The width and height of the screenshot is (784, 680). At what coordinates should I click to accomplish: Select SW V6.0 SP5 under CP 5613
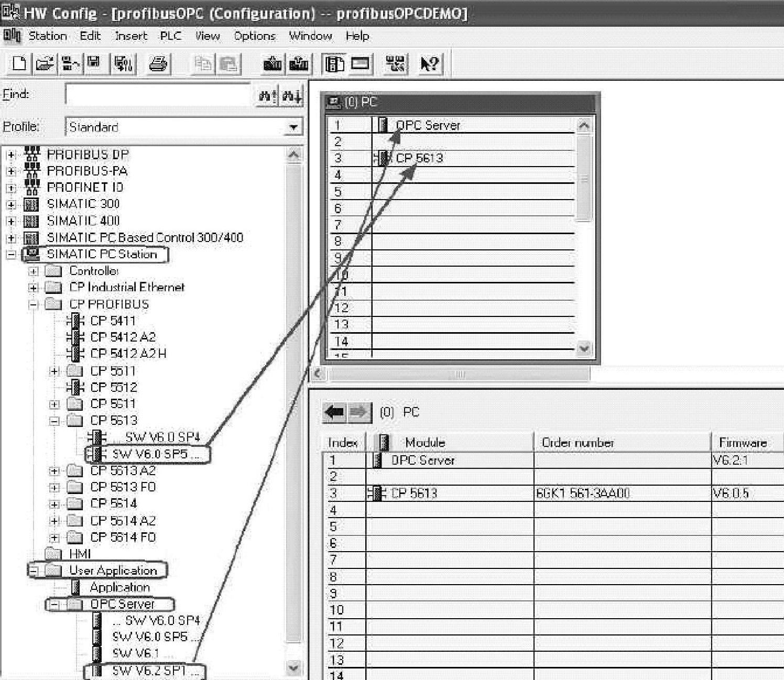[x=156, y=454]
